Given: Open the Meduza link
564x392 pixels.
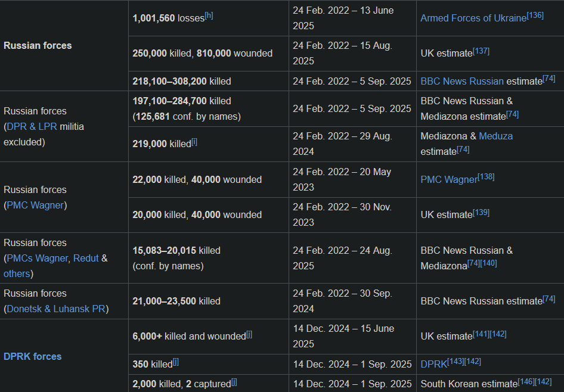Looking at the screenshot, I should [495, 136].
